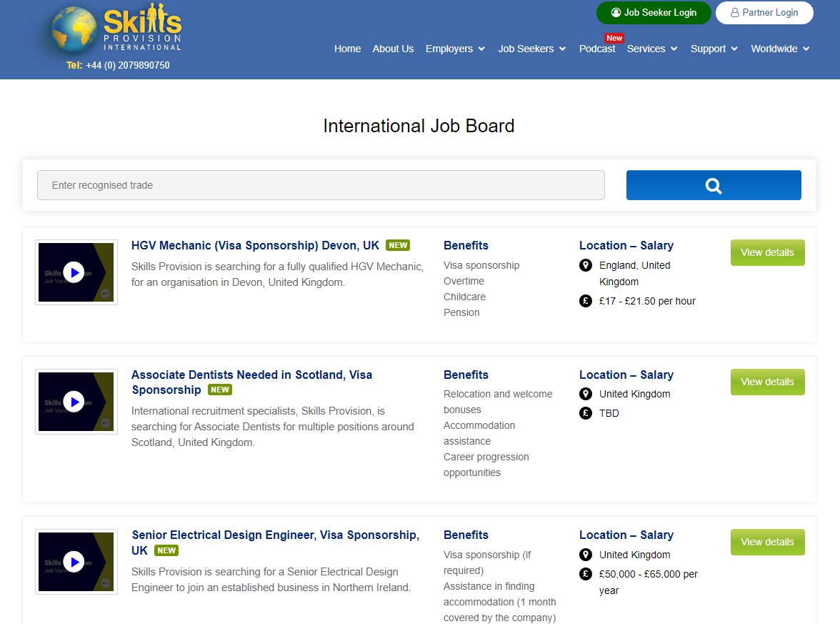This screenshot has height=624, width=840.
Task: Play the Senior Electrical Design Engineer video
Action: coord(74,561)
